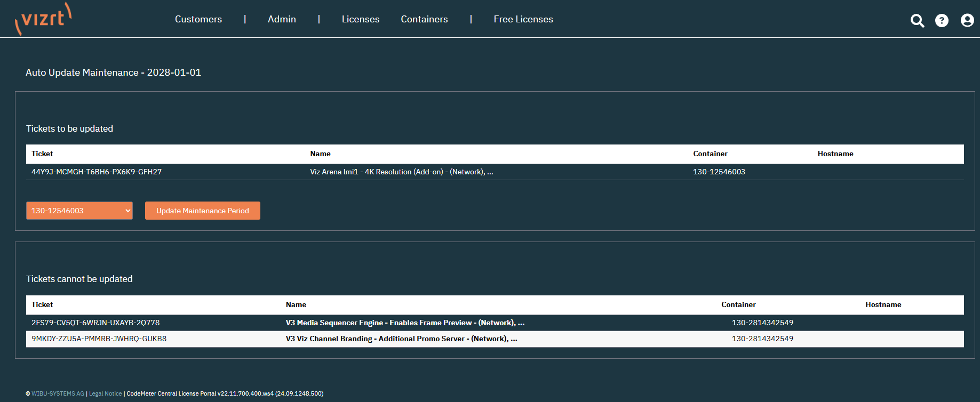Open the Customers menu

pyautogui.click(x=198, y=19)
